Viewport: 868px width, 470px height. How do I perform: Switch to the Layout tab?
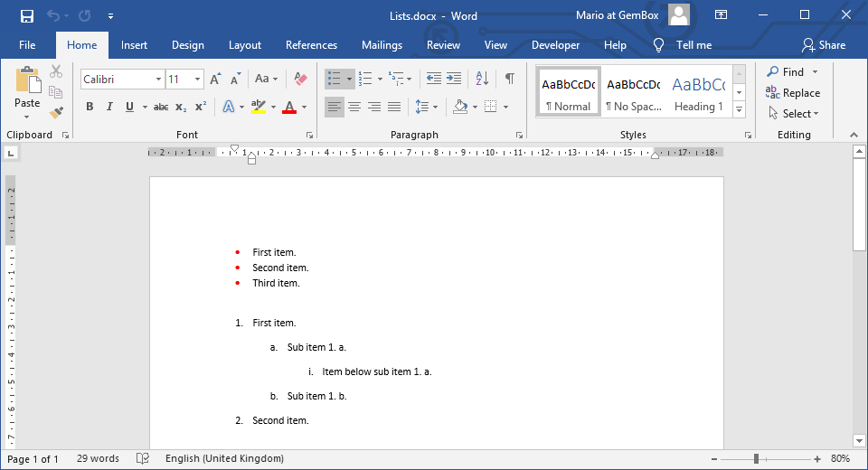pyautogui.click(x=244, y=45)
